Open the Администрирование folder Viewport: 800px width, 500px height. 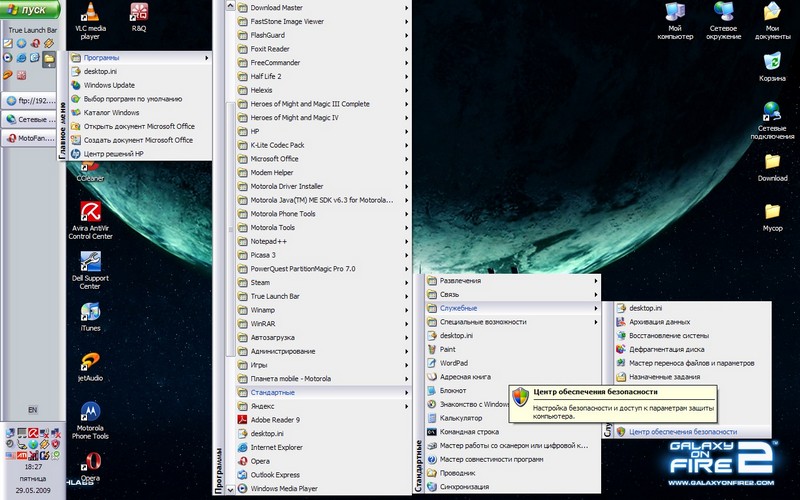[323, 352]
